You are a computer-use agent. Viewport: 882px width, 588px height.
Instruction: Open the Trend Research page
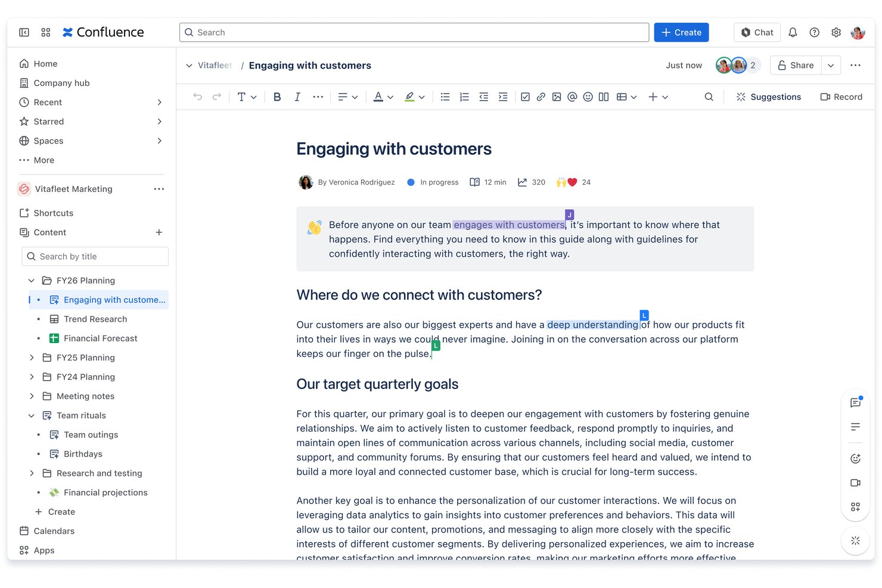tap(95, 319)
